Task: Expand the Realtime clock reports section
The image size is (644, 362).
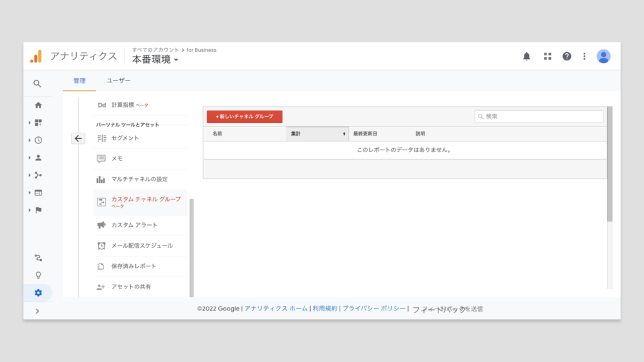Action: [38, 140]
